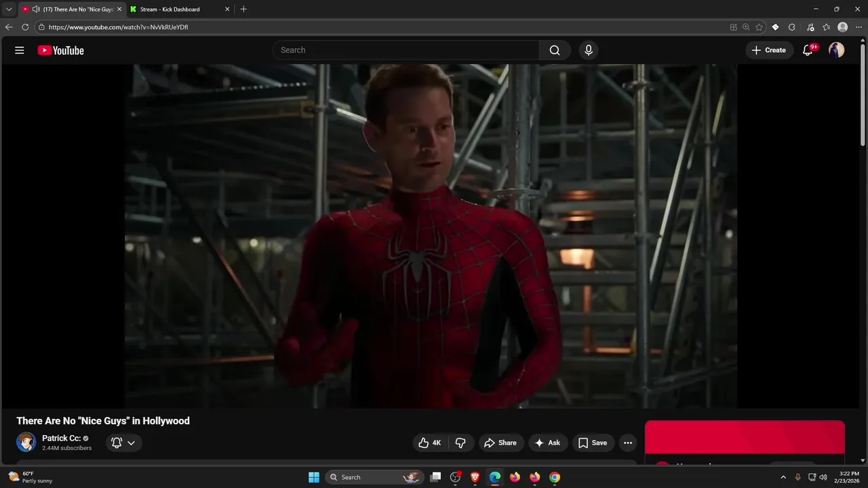The height and width of the screenshot is (488, 868).
Task: Open a new browser tab
Action: (243, 9)
